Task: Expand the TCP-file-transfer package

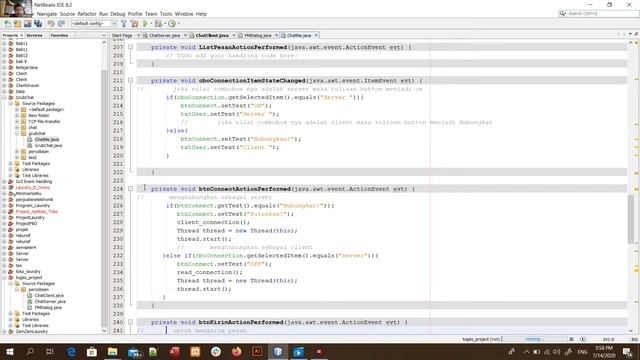Action: coord(17,122)
